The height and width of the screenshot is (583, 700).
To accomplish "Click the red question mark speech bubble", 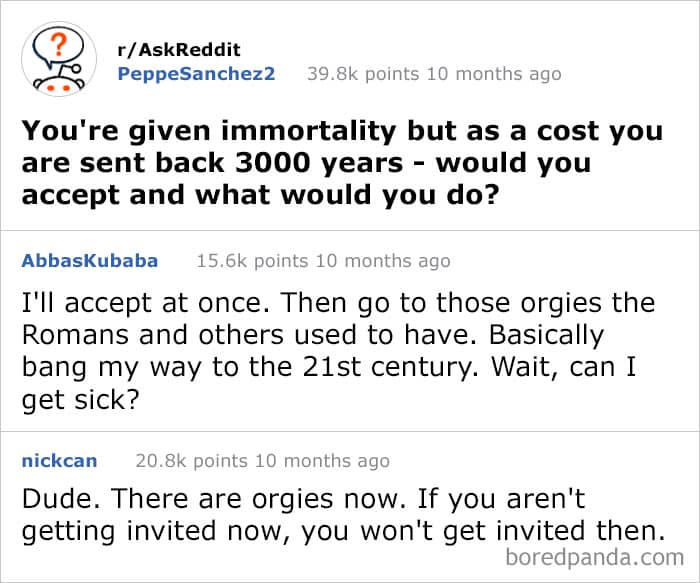I will 57,47.
